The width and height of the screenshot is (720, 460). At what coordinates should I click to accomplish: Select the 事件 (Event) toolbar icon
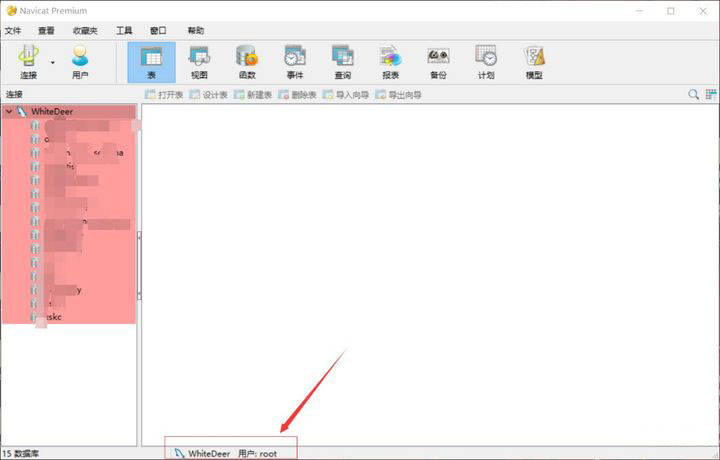coord(295,62)
